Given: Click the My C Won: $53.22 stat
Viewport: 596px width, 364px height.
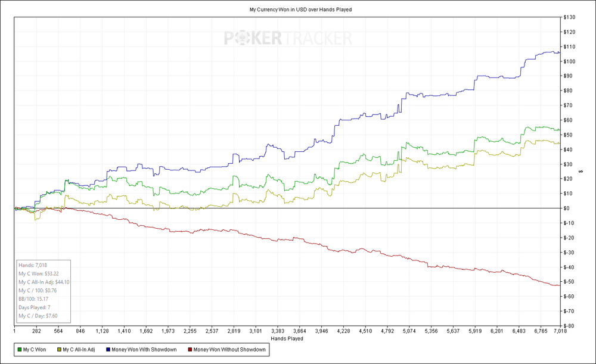Looking at the screenshot, I should click(x=38, y=273).
